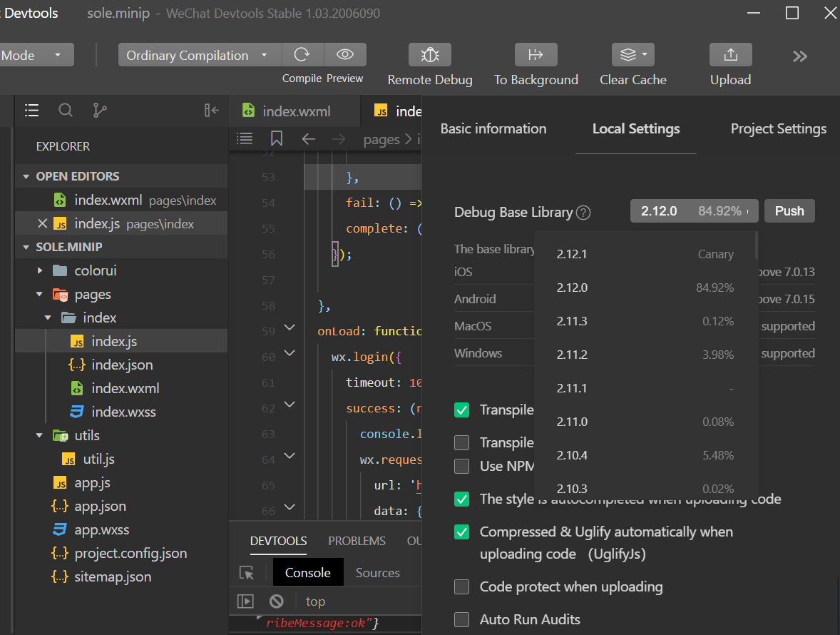This screenshot has height=635, width=840.
Task: Open Debug Base Library version dropdown
Action: (695, 210)
